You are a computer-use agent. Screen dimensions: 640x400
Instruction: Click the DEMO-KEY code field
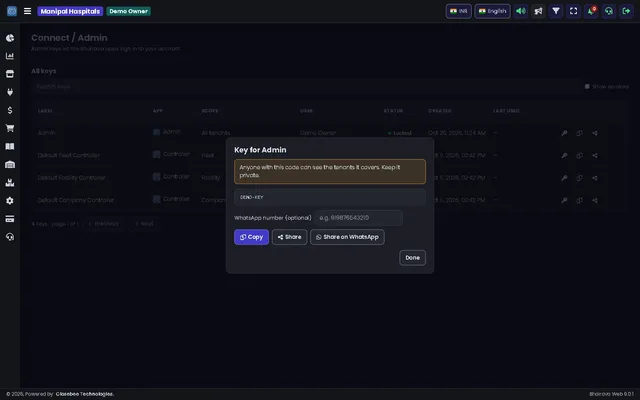[330, 197]
